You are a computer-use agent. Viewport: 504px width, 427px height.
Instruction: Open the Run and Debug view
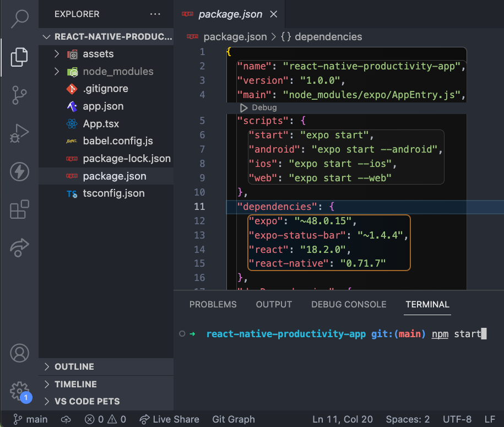(19, 132)
